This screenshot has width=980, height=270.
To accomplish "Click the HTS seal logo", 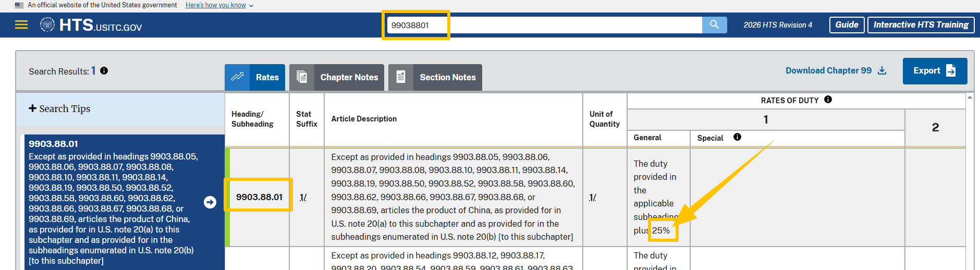I will point(47,24).
